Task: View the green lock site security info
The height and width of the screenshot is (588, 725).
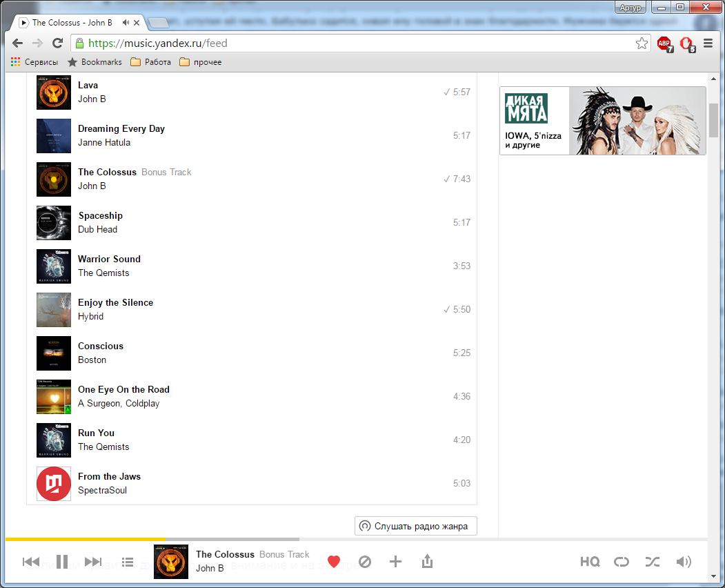Action: coord(79,43)
